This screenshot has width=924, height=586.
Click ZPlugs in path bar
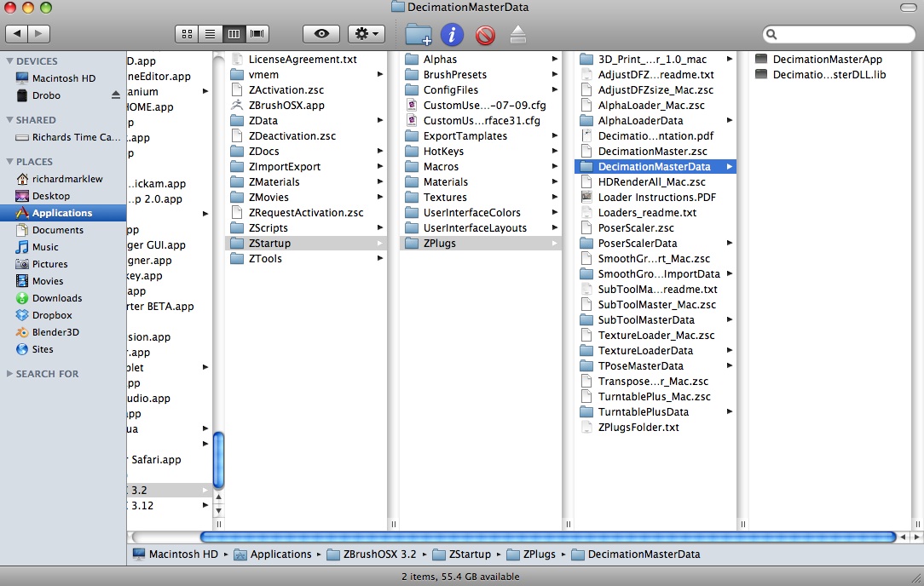531,554
